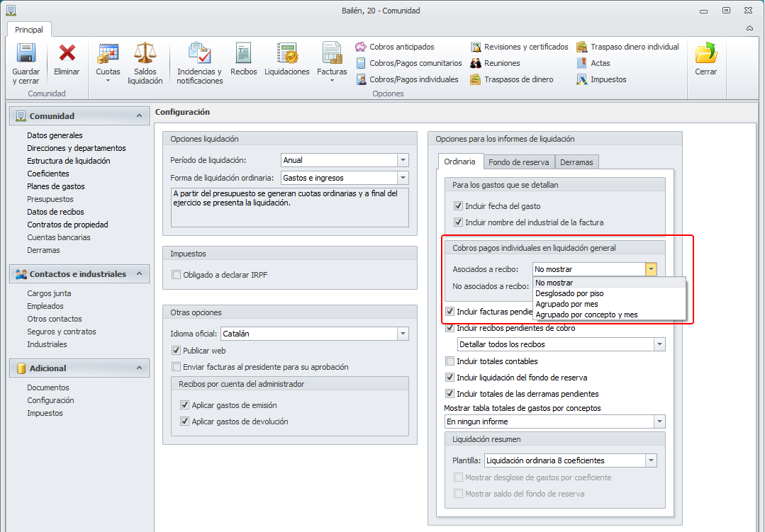Open the Cuotas calendar icon
Viewport: 765px width, 532px height.
pyautogui.click(x=108, y=54)
